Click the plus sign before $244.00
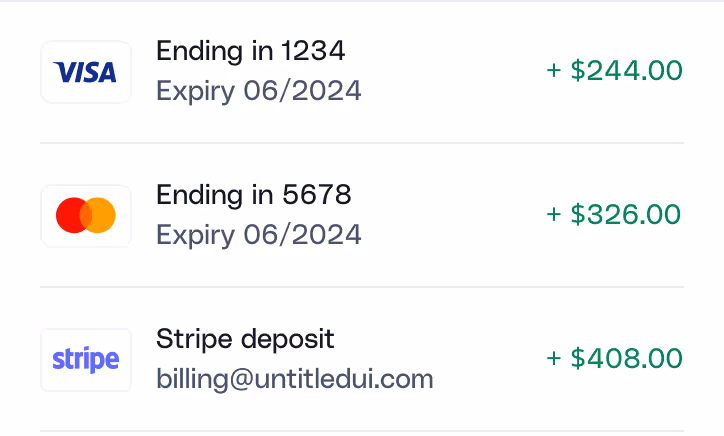 coord(554,71)
